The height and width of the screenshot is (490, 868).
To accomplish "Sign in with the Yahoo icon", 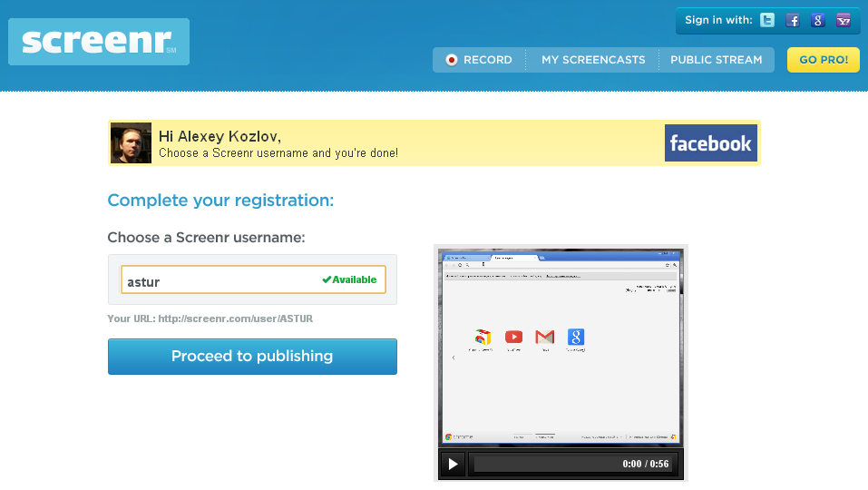I will (844, 21).
